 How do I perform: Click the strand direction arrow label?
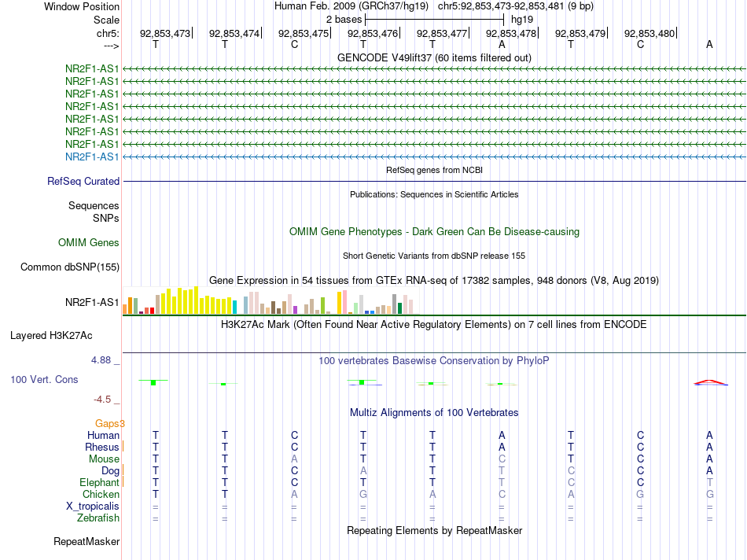tap(112, 46)
